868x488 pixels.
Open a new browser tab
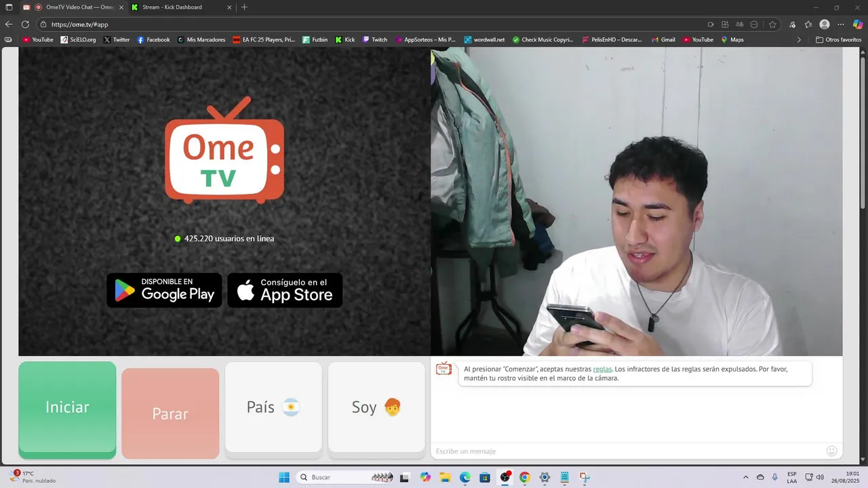tap(244, 7)
